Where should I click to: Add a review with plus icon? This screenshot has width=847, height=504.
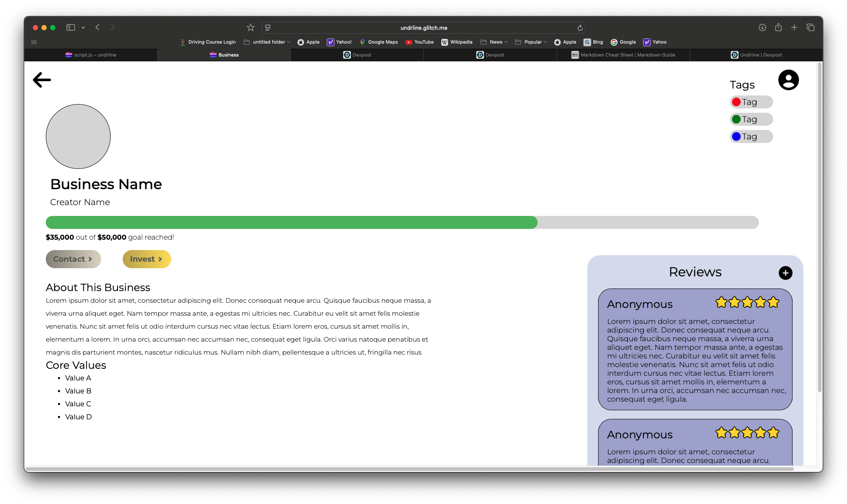pyautogui.click(x=785, y=273)
